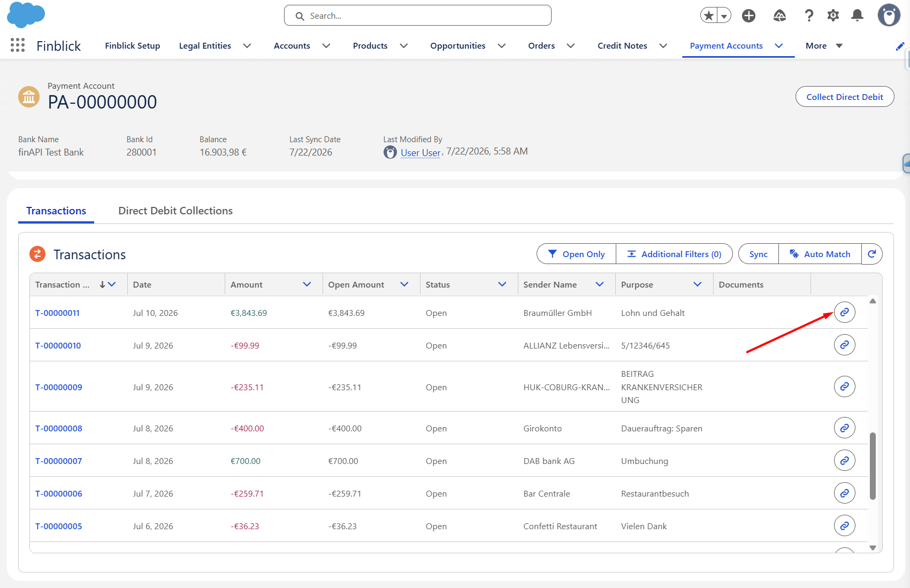Click the link icon for transaction T-00000011
The width and height of the screenshot is (910, 588).
844,312
